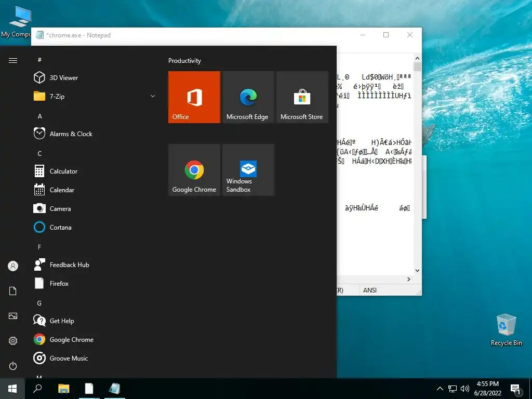Click the letter G group header

click(x=39, y=303)
